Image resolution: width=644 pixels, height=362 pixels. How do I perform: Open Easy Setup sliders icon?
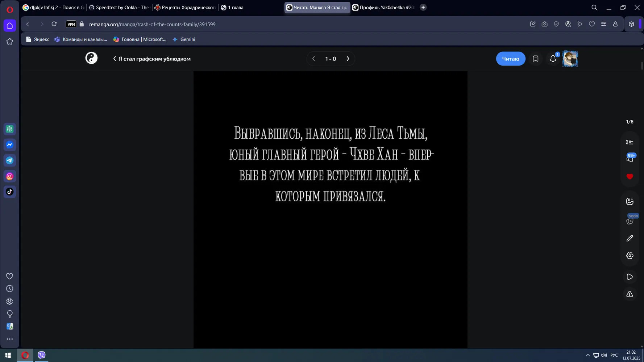pyautogui.click(x=603, y=24)
